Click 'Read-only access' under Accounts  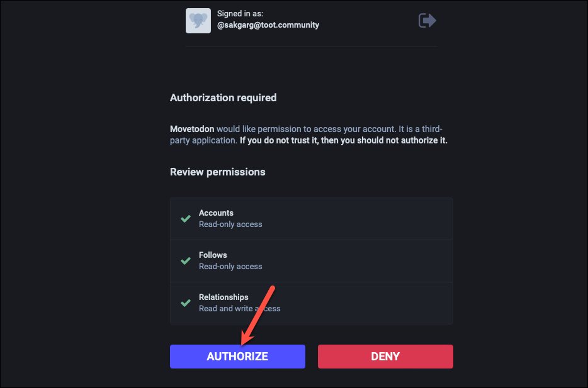pyautogui.click(x=230, y=224)
